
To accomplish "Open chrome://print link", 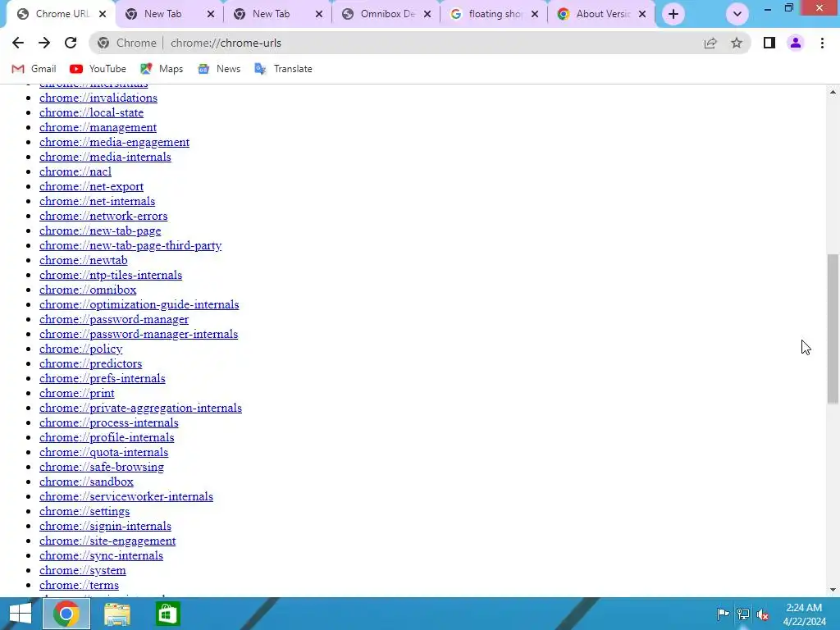I will coord(77,393).
